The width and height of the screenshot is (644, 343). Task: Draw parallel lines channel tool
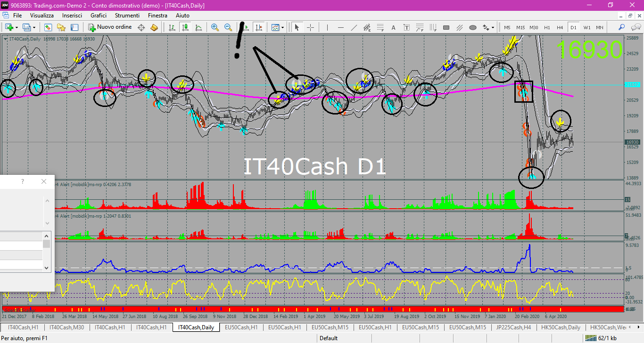459,27
